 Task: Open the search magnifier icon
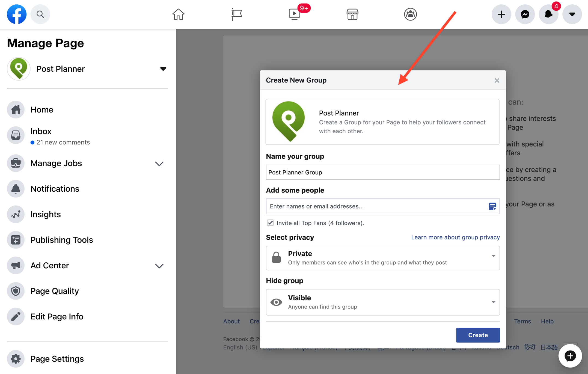40,14
